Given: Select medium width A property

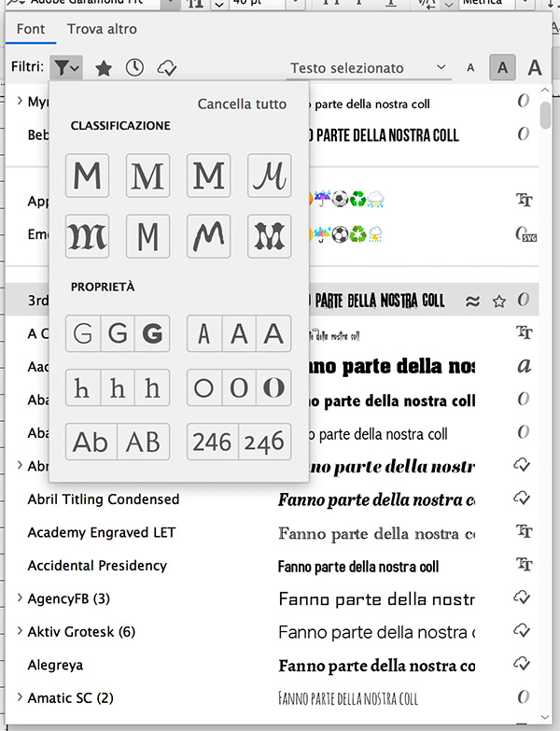Looking at the screenshot, I should [239, 333].
